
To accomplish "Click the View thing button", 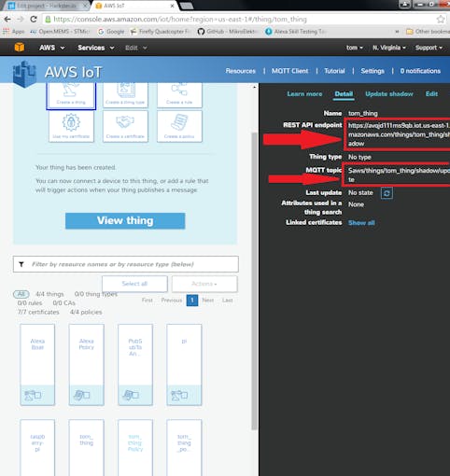I will pyautogui.click(x=125, y=221).
